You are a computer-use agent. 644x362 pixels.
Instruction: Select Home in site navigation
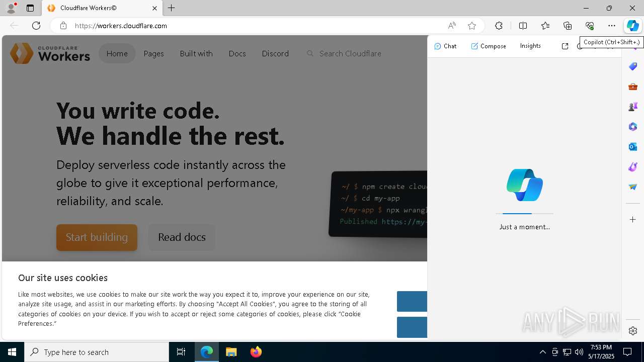(x=117, y=53)
